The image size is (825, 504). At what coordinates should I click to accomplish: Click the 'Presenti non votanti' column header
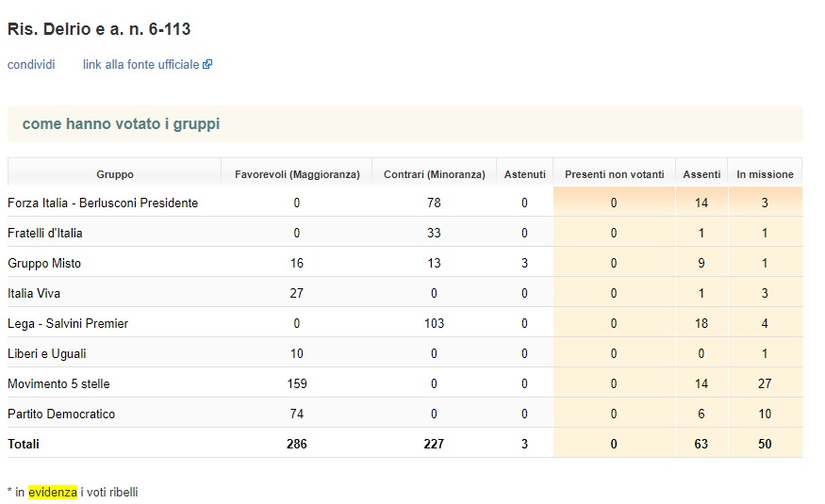click(615, 174)
